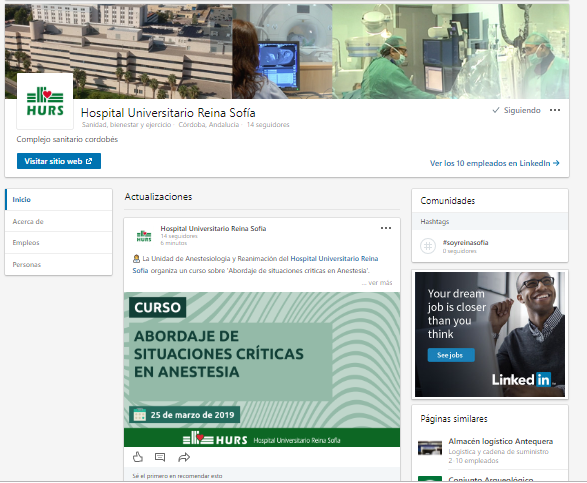Viewport: 587px width, 483px height.
Task: Open the Almacén logístico Antequera page
Action: (501, 441)
